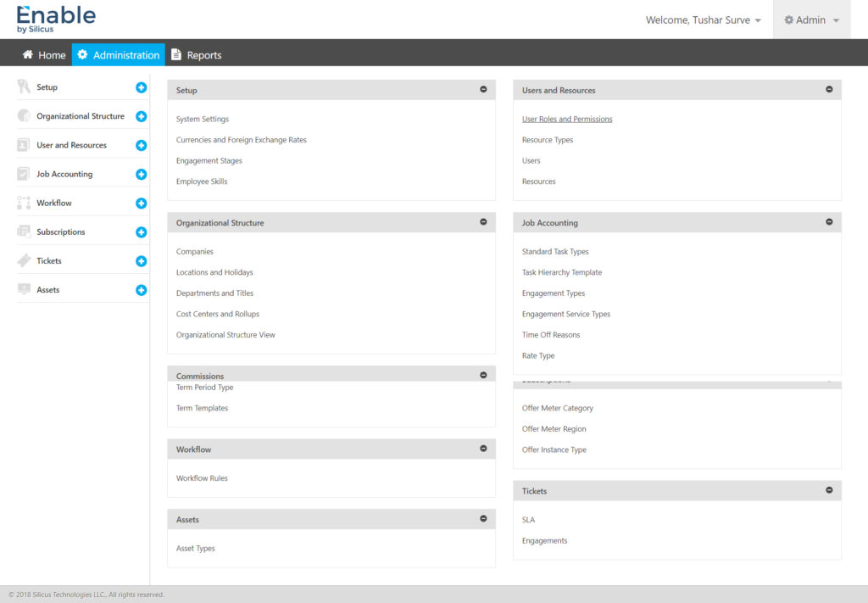Expand Assets with sidebar plus button
This screenshot has width=868, height=603.
click(x=142, y=290)
